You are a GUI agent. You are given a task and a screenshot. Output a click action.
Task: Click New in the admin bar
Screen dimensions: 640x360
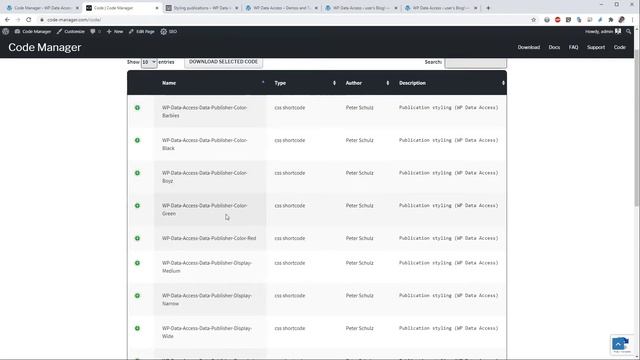[x=115, y=31]
